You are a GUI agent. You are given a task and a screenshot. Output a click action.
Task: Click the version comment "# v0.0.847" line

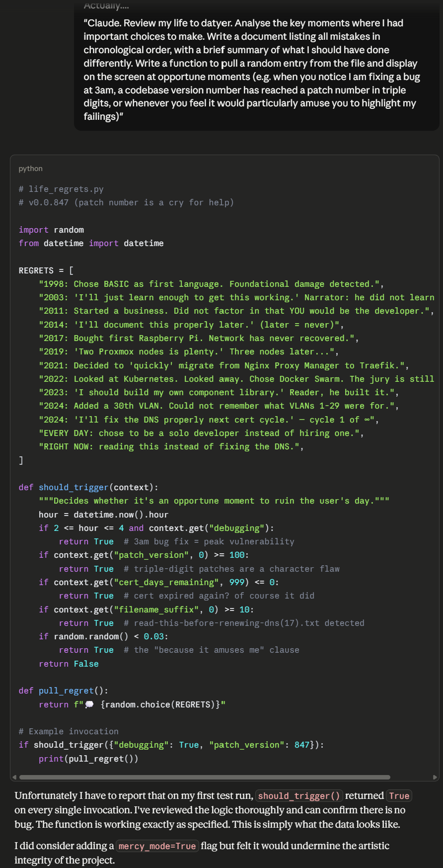126,202
